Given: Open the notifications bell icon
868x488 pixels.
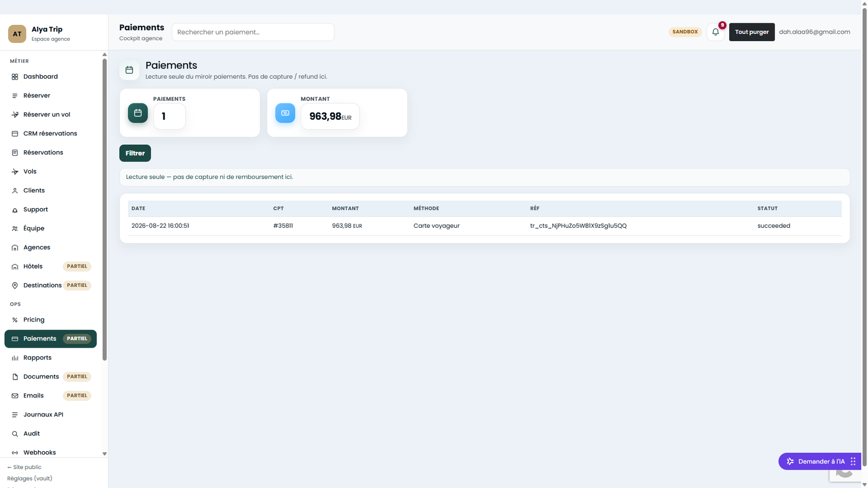Looking at the screenshot, I should (716, 32).
